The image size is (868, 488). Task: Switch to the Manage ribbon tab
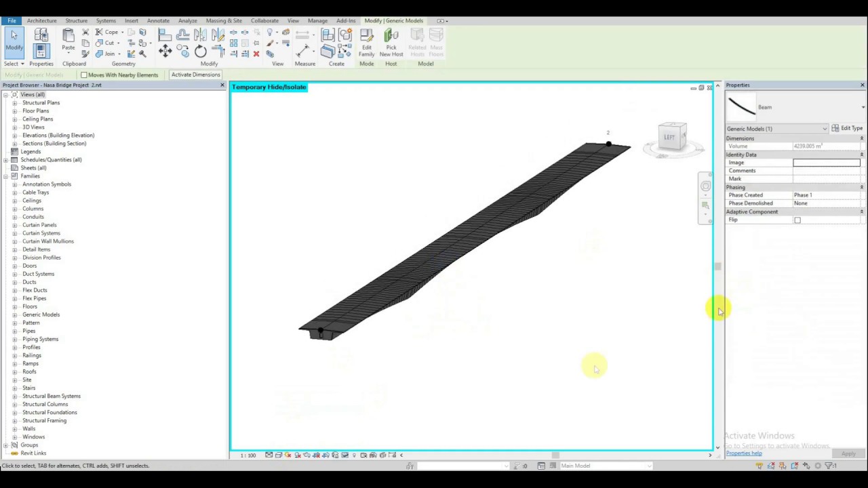click(x=317, y=20)
